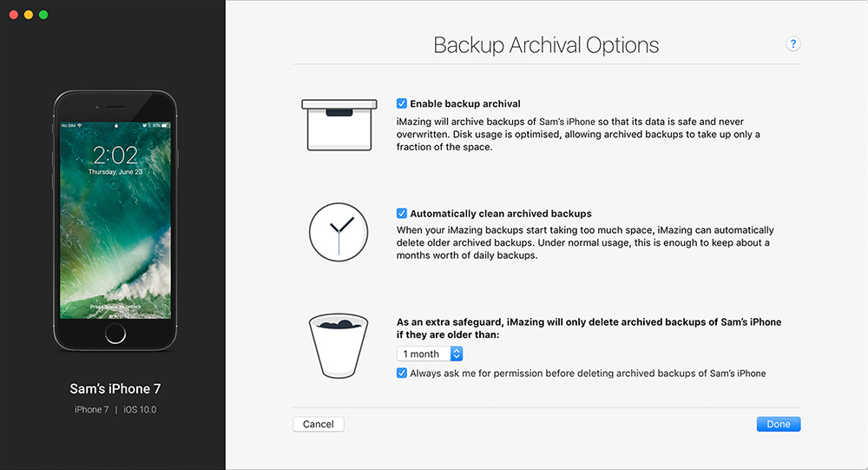Confirm with the Done button
Screen dimensions: 868x470
tap(779, 424)
